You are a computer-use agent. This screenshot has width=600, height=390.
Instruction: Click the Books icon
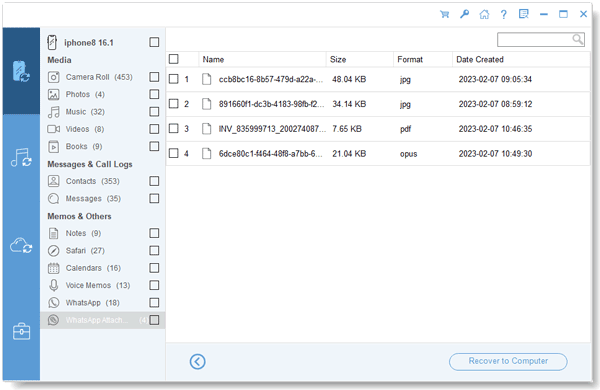coord(54,147)
